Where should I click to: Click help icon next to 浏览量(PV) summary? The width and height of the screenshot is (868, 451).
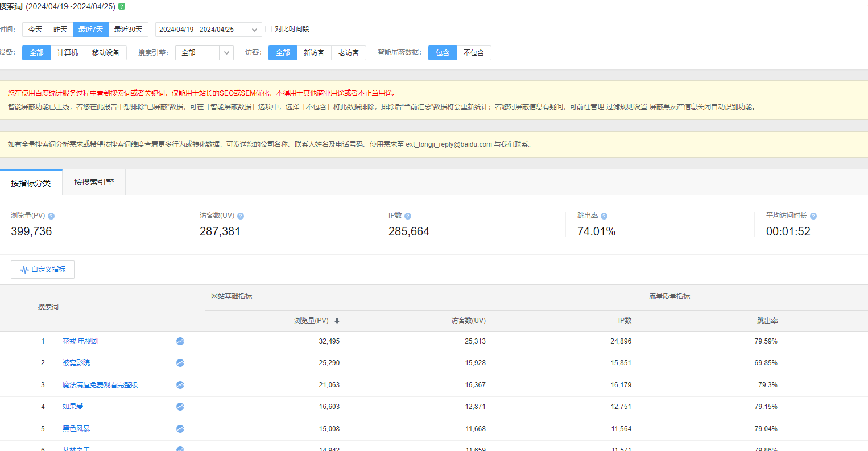point(51,216)
